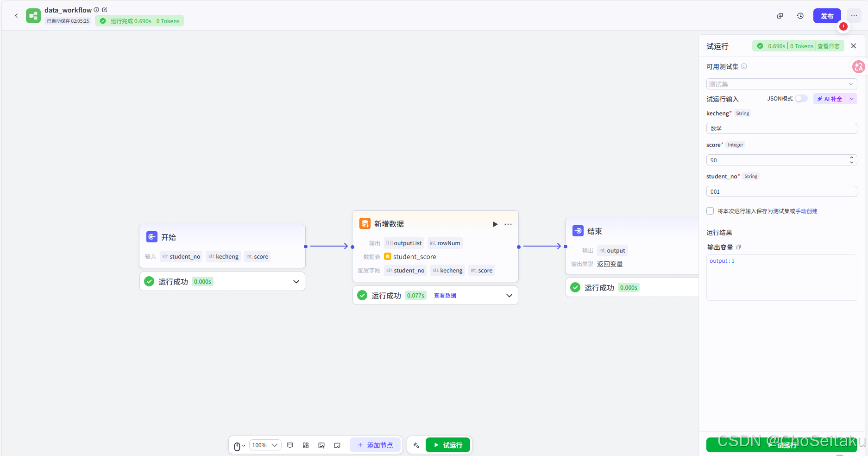Click the 试运行 button in bottom toolbar
This screenshot has height=456, width=868.
448,445
